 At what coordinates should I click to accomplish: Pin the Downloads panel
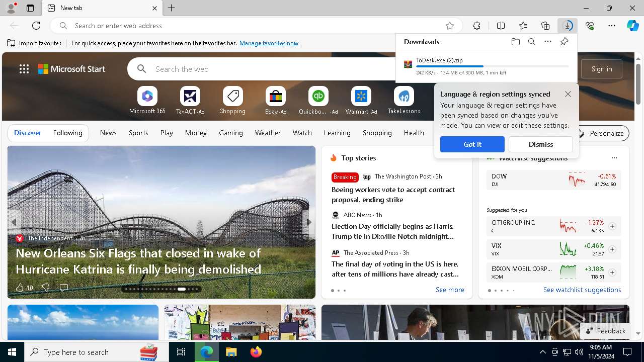564,42
